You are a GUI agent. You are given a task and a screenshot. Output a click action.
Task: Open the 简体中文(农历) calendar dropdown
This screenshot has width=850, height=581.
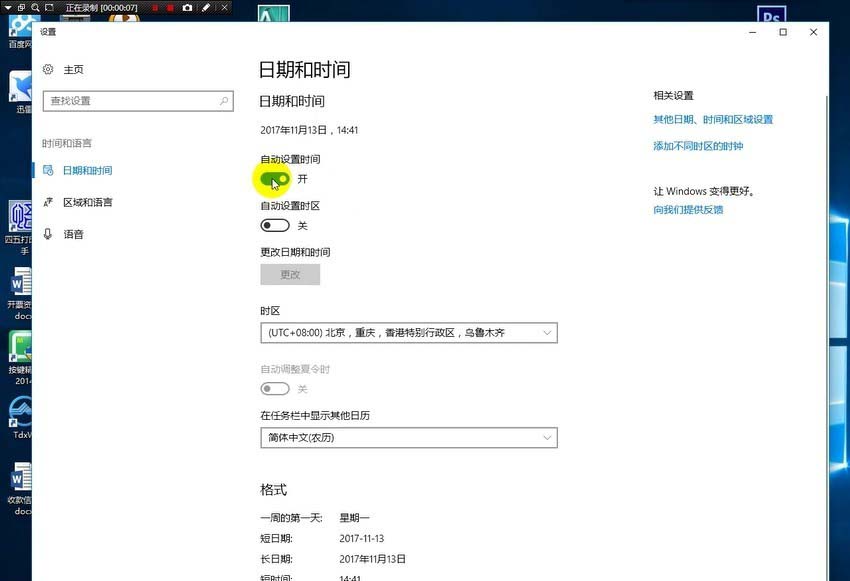409,437
